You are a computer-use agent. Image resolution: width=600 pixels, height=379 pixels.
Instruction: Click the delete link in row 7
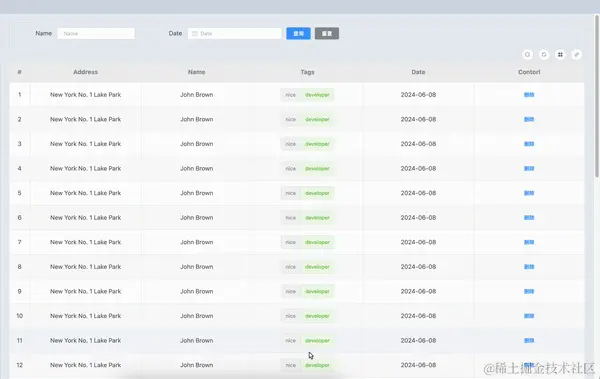[x=529, y=242]
